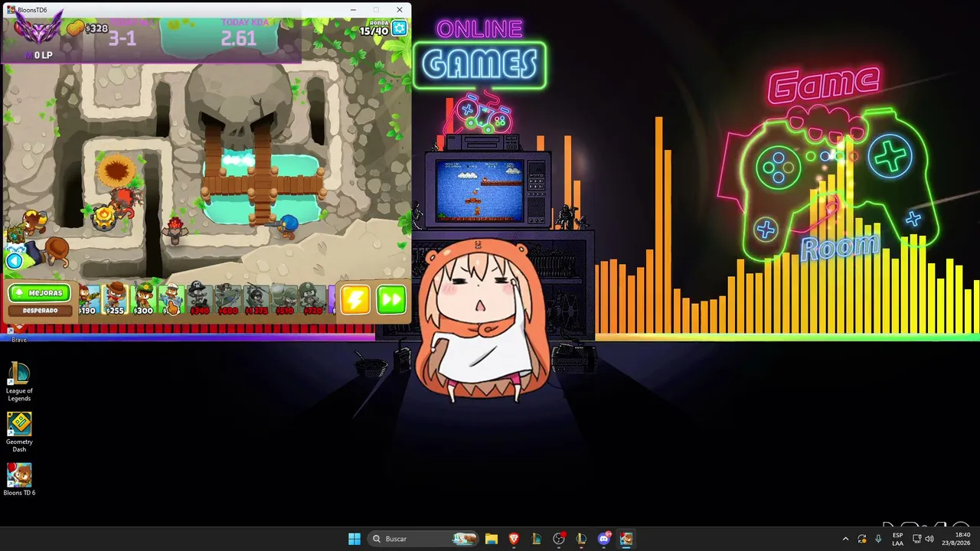
Task: Click the blue back arrow on map
Action: tap(15, 261)
